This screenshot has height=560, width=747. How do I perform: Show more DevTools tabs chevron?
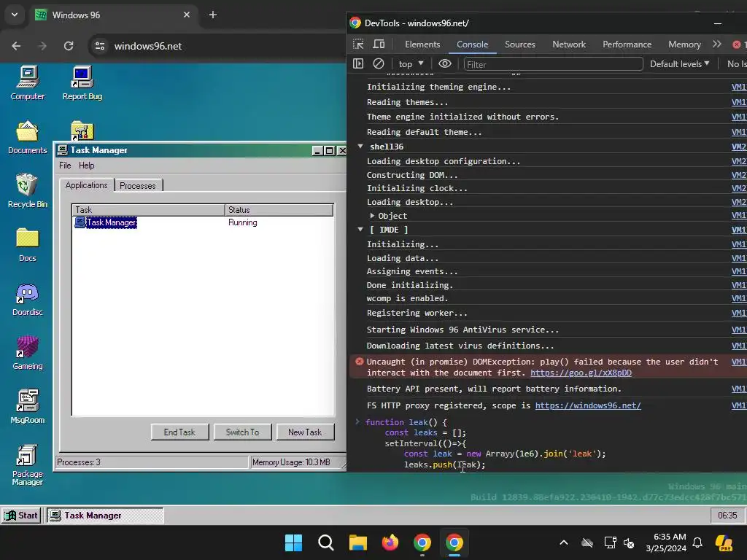click(717, 44)
